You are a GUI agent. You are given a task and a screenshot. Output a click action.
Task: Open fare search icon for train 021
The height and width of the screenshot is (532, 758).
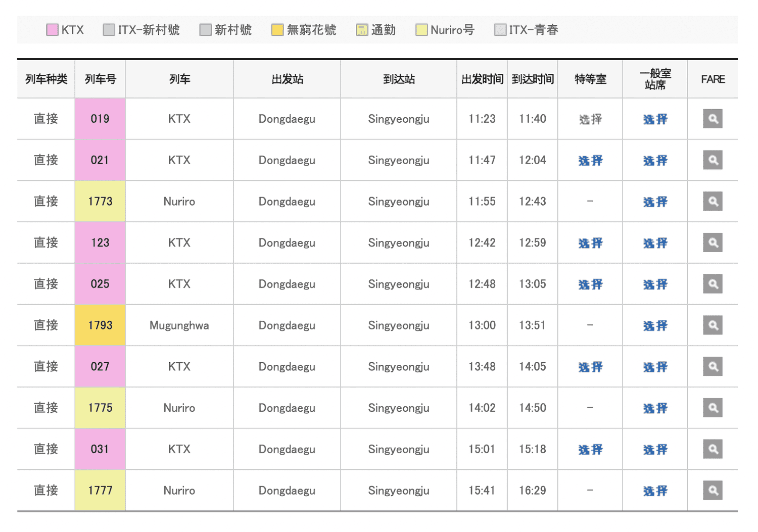[x=713, y=160]
